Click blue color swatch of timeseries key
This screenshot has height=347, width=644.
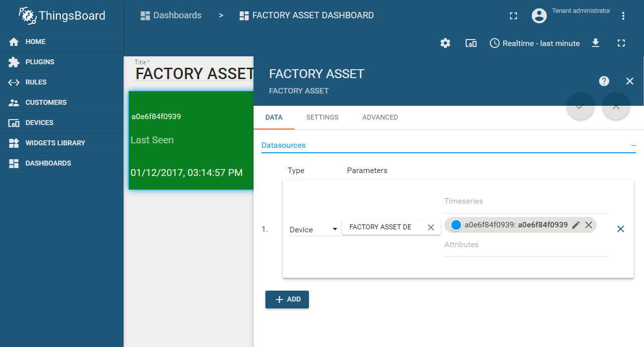(456, 225)
